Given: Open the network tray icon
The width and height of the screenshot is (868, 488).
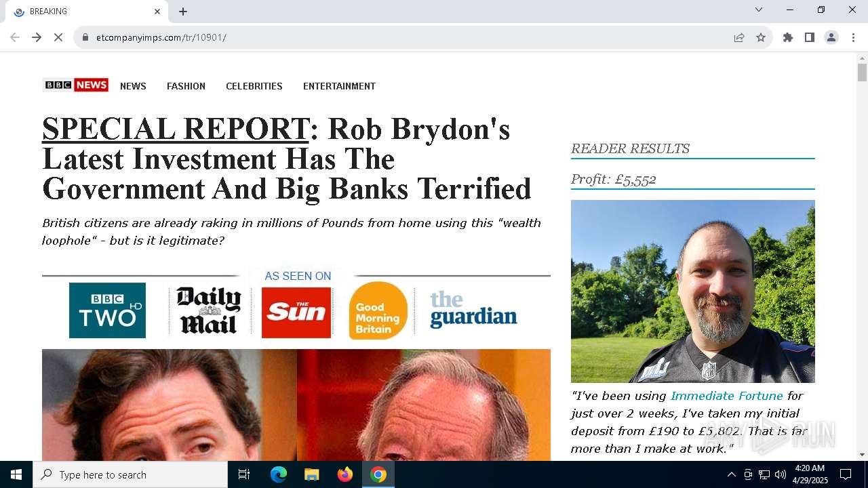Looking at the screenshot, I should pos(764,474).
